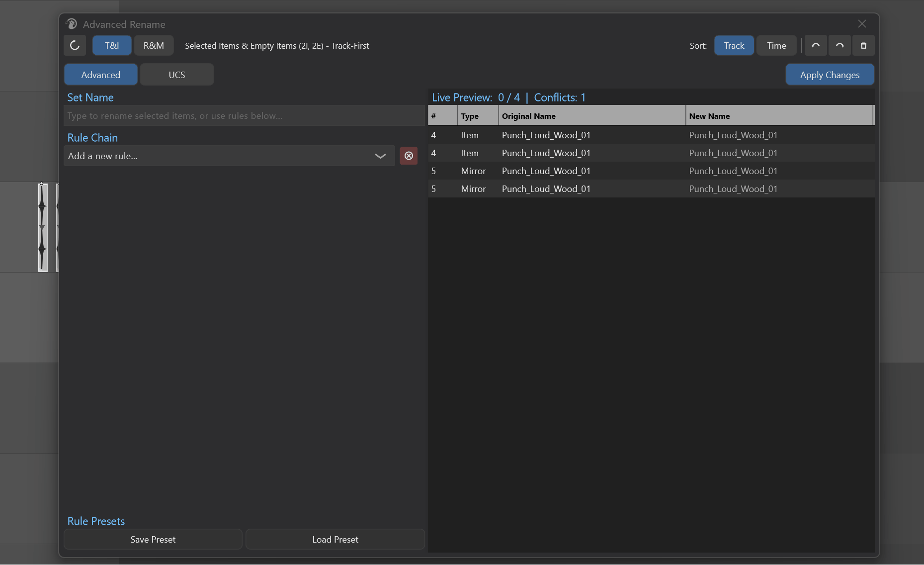Click the redo arrow icon

click(x=840, y=45)
